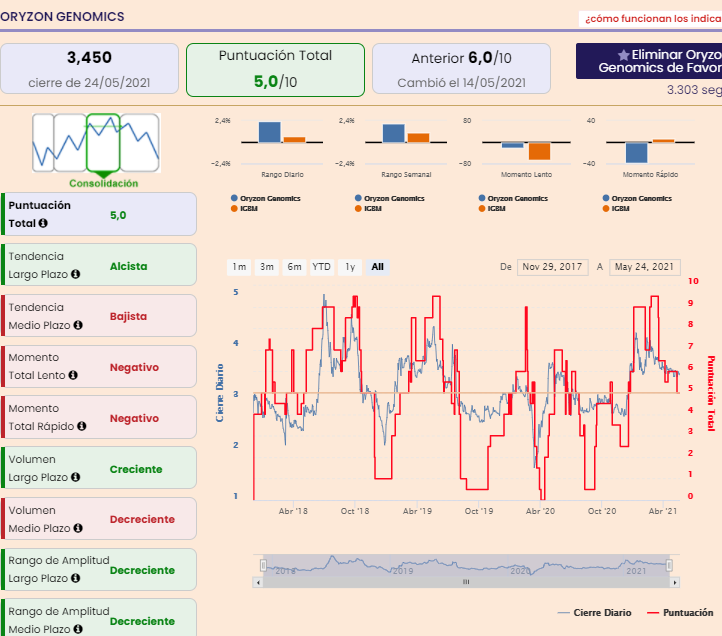Click Decreciente value in Volumen Medio Plazo

pyautogui.click(x=142, y=519)
